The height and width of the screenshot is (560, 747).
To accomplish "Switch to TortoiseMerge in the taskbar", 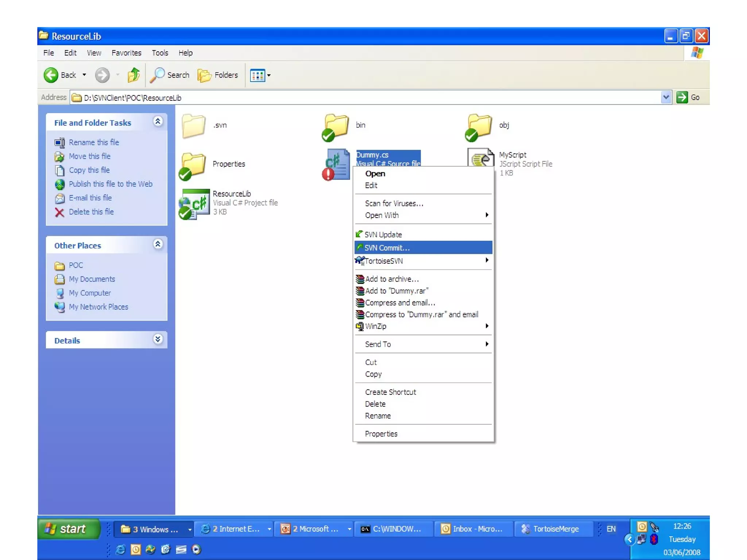I will (551, 529).
